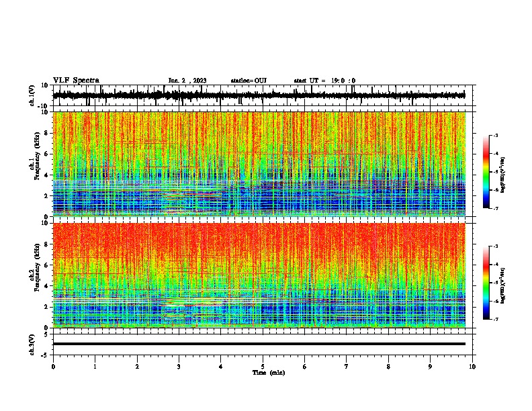Click the time axis tick label "5"
The image size is (532, 411).
click(263, 367)
